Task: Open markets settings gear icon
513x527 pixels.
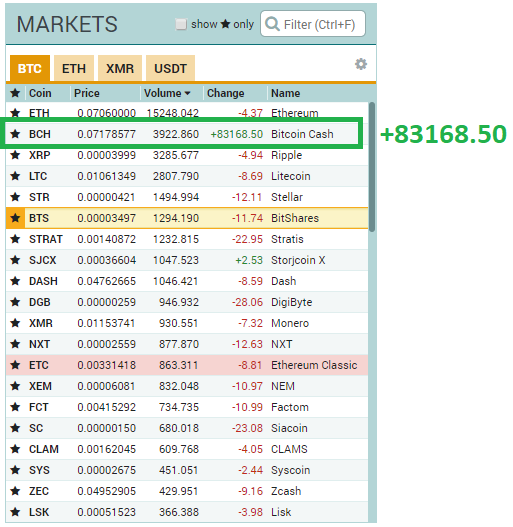Action: (x=361, y=64)
